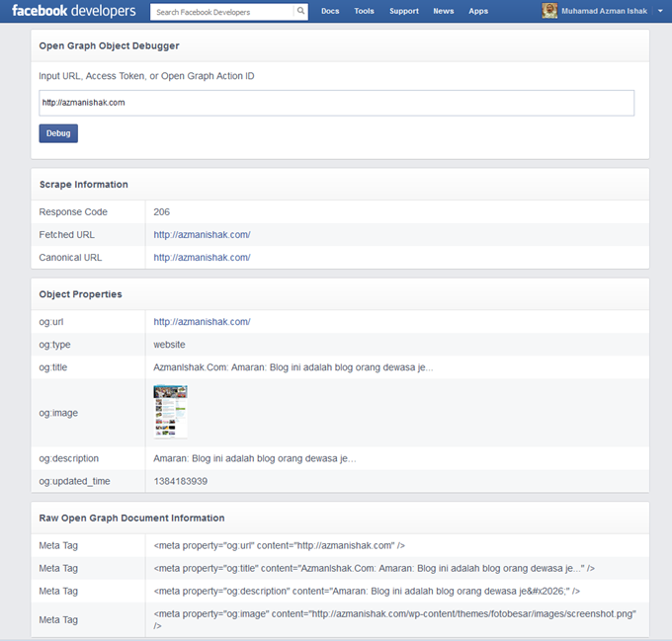Select the Response Code value 206
The height and width of the screenshot is (641, 672).
coord(161,212)
